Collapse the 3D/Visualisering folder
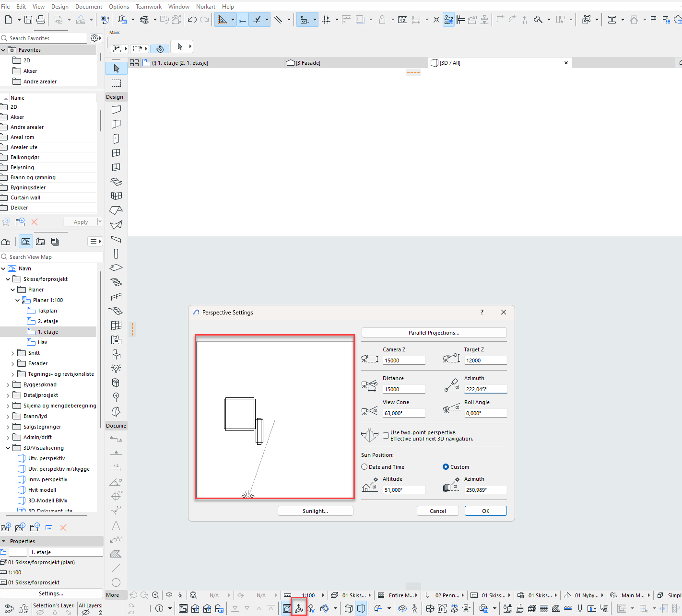682x616 pixels. pyautogui.click(x=8, y=448)
